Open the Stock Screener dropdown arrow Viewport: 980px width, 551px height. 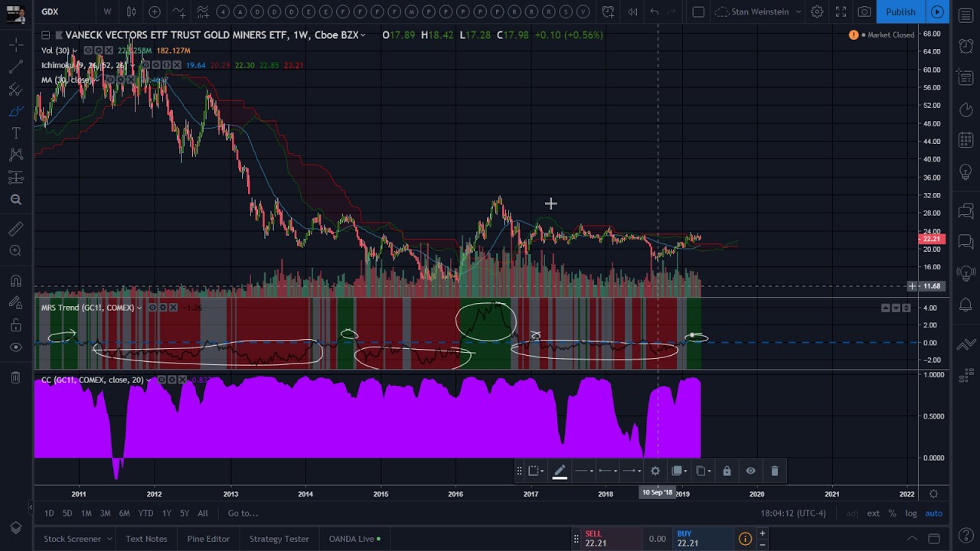click(109, 539)
